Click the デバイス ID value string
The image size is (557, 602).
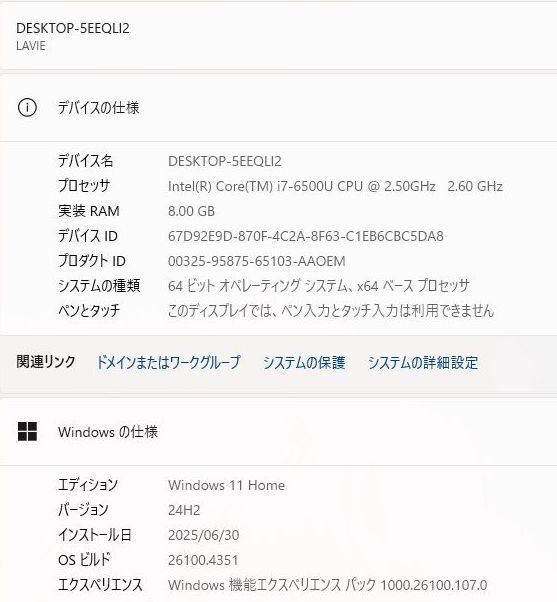pyautogui.click(x=306, y=236)
